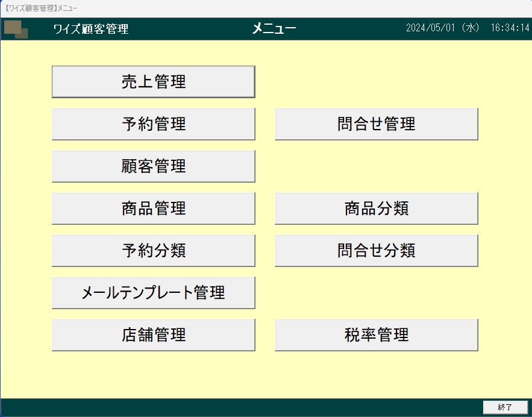Open 店舗管理 store management

154,335
